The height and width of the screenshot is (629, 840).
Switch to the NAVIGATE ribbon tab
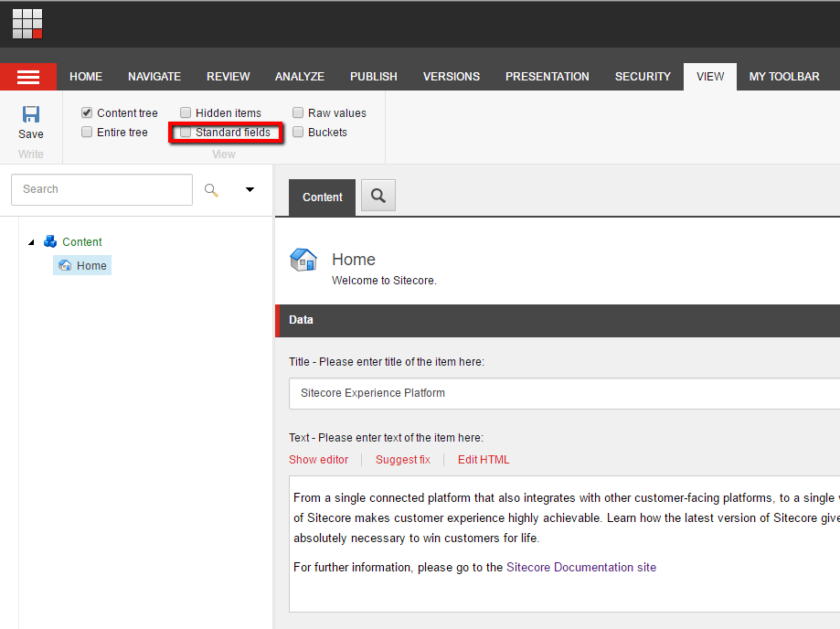154,77
